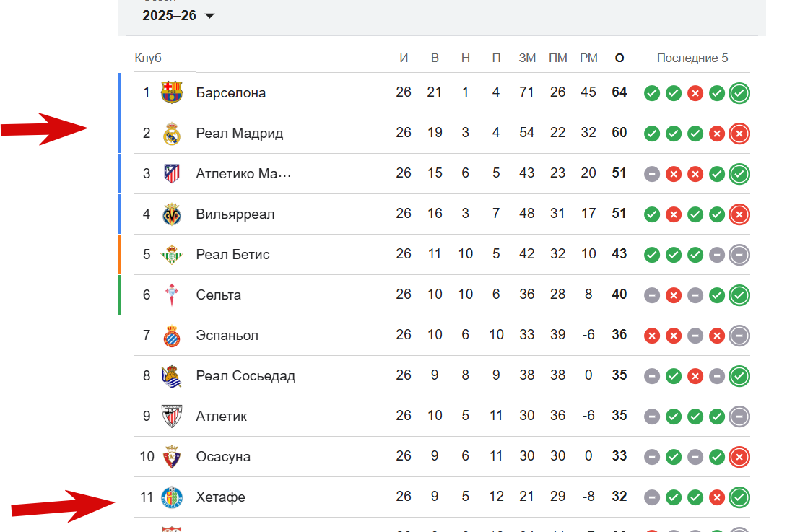Click the Getafe crest icon
This screenshot has height=532, width=800.
pos(172,497)
